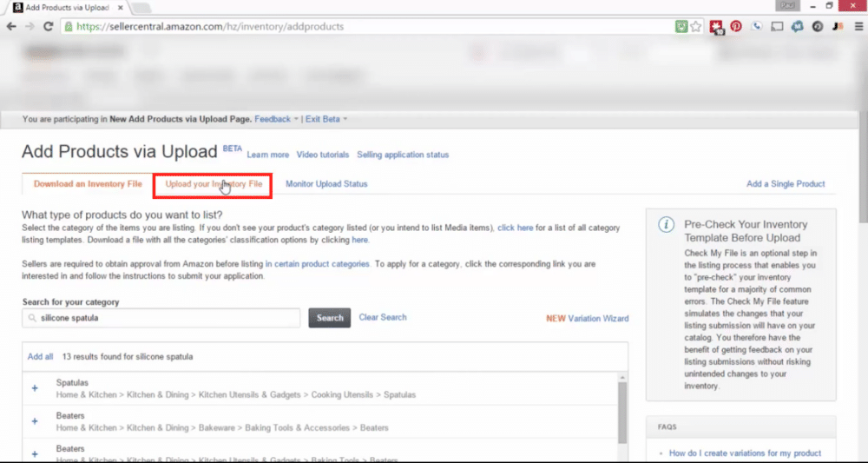This screenshot has width=868, height=463.
Task: Switch to Upload your Inventory File tab
Action: tap(214, 184)
